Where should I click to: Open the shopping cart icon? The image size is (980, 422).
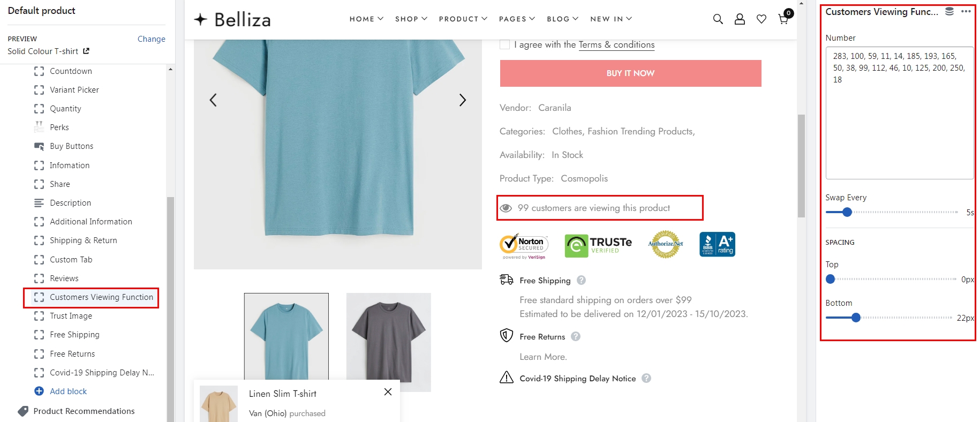[x=783, y=19]
